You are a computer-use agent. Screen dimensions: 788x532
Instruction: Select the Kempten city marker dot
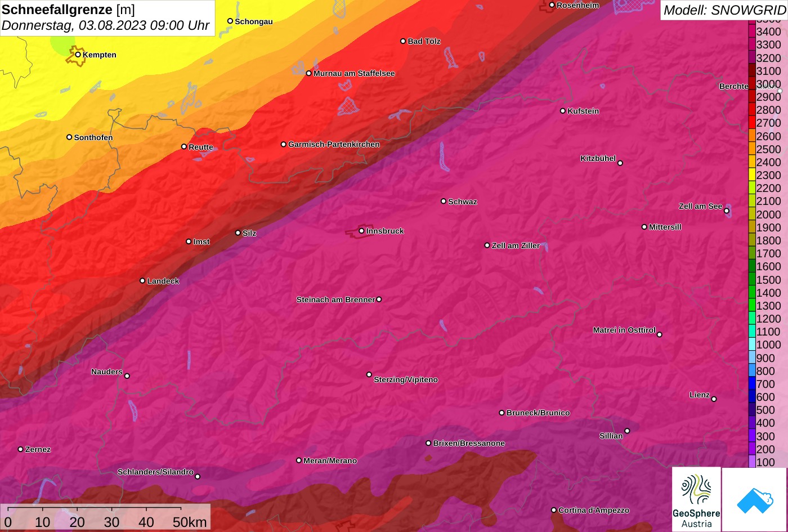pos(78,55)
